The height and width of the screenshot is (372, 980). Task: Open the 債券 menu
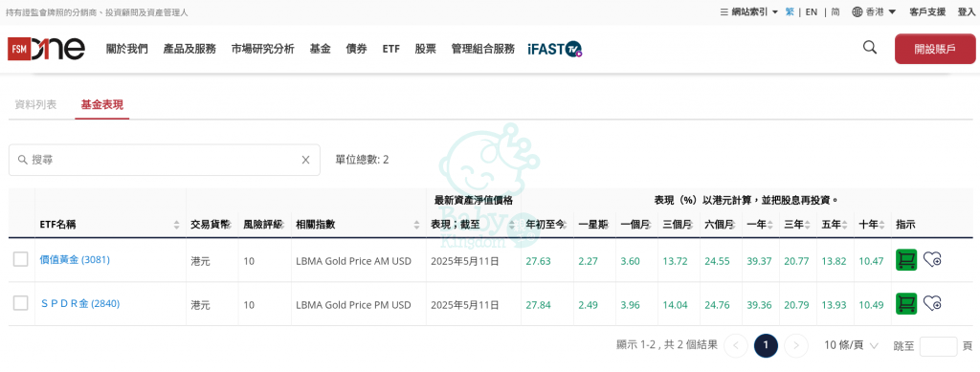coord(356,49)
